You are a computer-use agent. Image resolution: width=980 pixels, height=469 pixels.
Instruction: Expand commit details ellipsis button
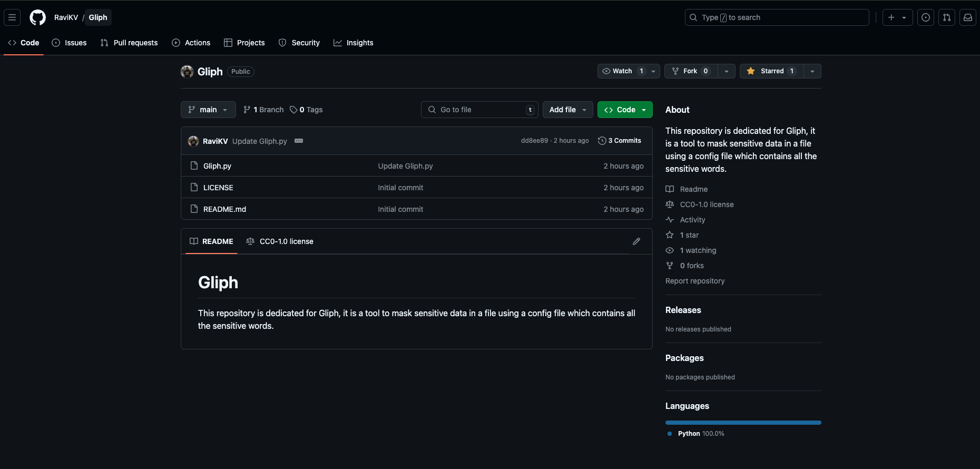click(x=299, y=141)
